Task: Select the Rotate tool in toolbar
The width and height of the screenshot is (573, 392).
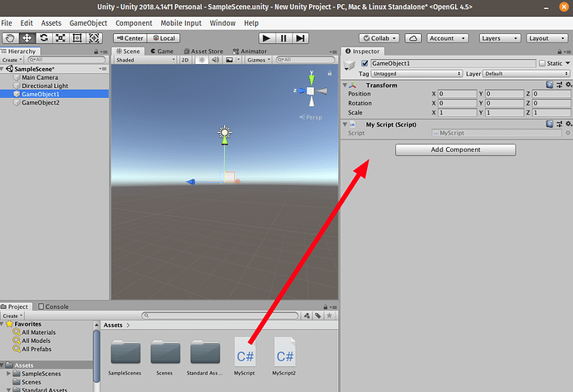Action: (44, 38)
